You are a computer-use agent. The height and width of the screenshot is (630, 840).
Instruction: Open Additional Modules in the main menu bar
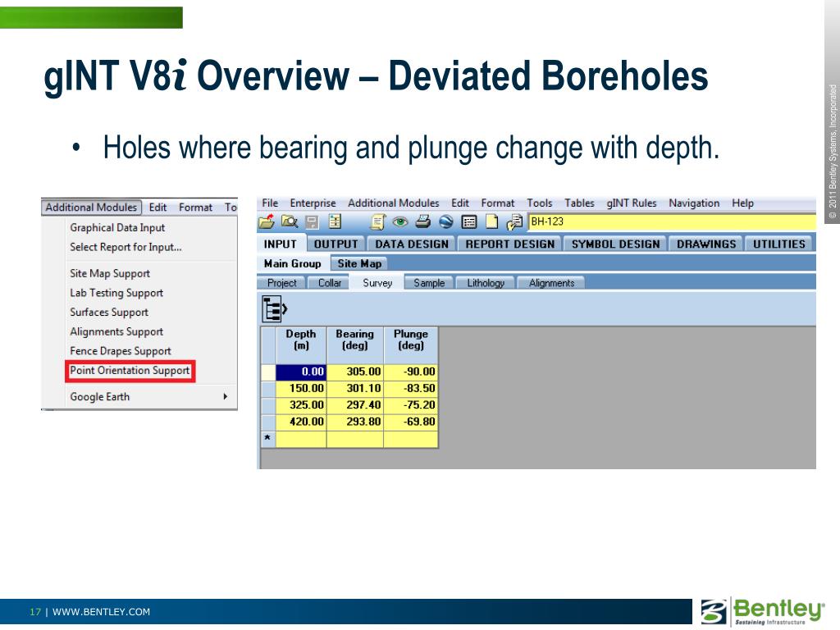click(x=393, y=203)
